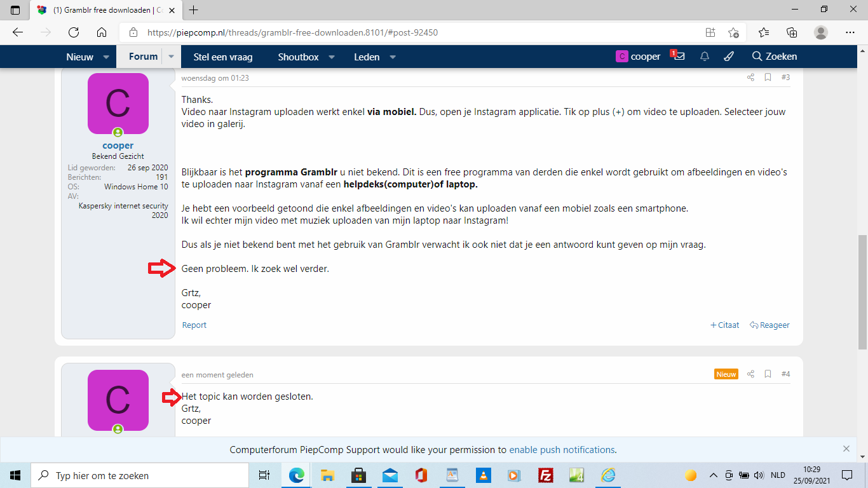The image size is (868, 488).
Task: Expand the Forum menu dropdown arrow
Action: (171, 57)
